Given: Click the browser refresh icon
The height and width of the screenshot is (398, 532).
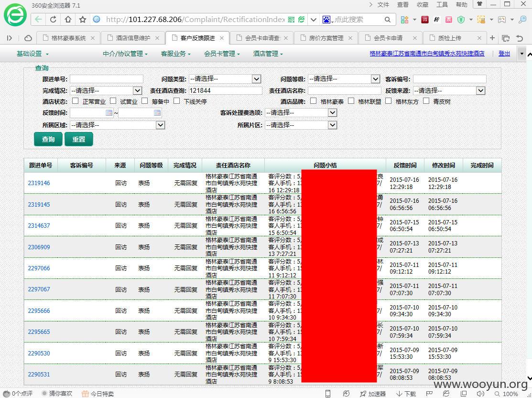Looking at the screenshot, I should coord(53,19).
